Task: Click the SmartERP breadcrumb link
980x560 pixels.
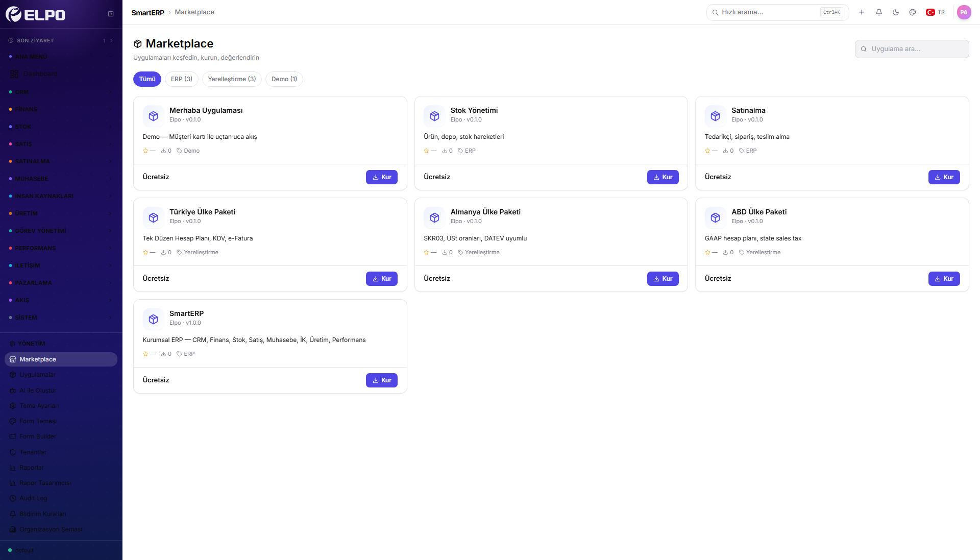Action: pos(148,12)
